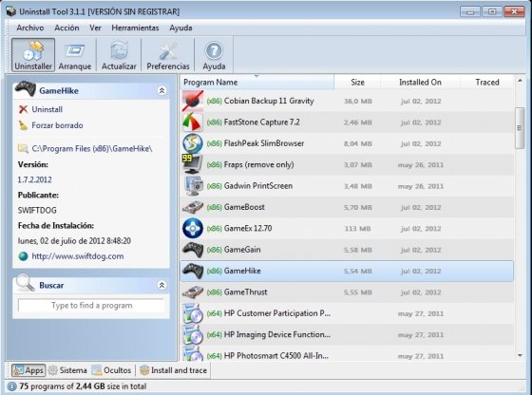Open the GameHike install folder path
This screenshot has width=532, height=395.
pos(92,148)
